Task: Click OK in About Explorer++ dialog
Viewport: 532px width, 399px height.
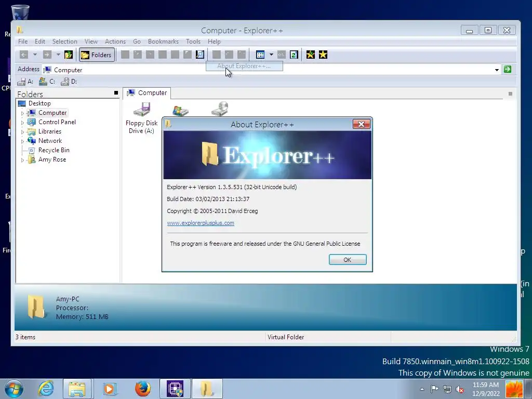Action: [348, 260]
